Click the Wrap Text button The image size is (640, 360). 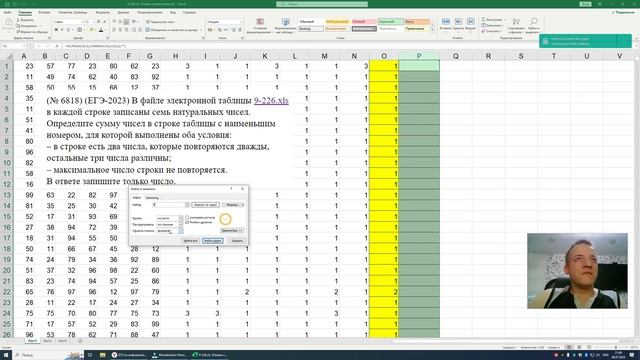pos(160,22)
